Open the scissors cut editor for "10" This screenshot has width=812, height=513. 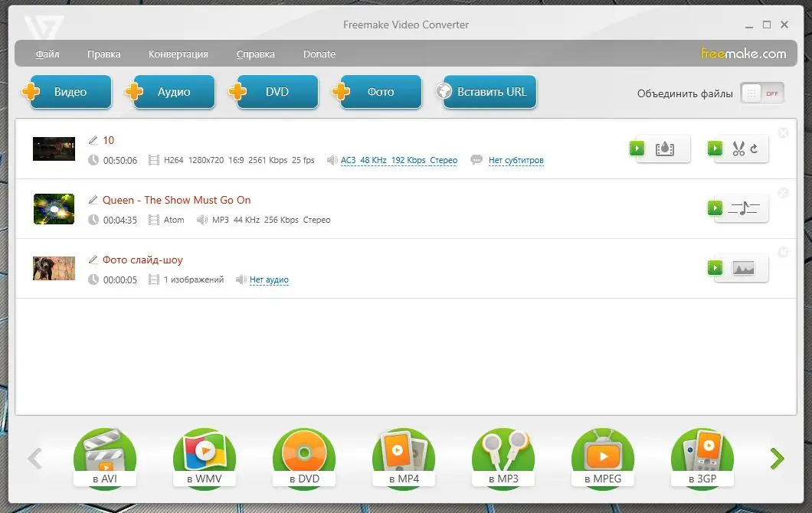pos(739,149)
